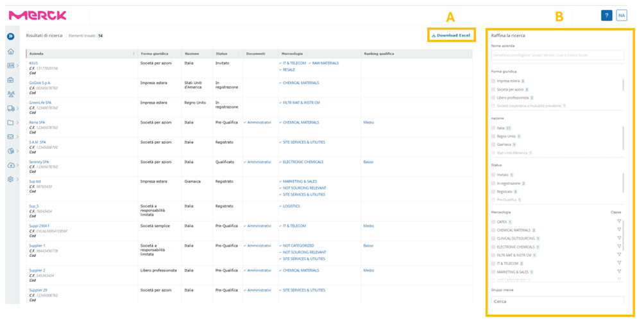Open class filter funnel for FILTR MAT & INSTR CM
This screenshot has height=323, width=644.
pyautogui.click(x=619, y=254)
